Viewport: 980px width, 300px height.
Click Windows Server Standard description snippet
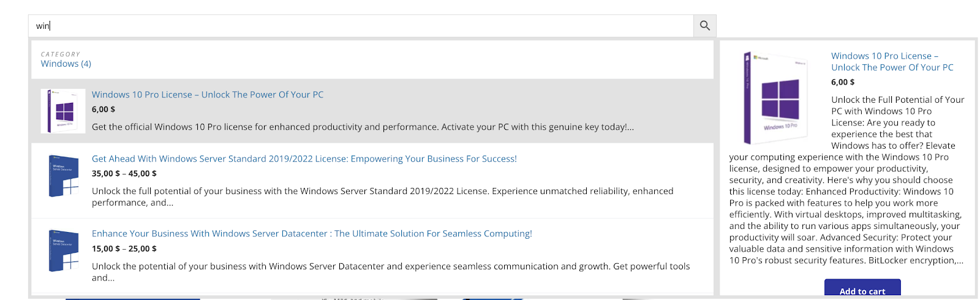(382, 197)
